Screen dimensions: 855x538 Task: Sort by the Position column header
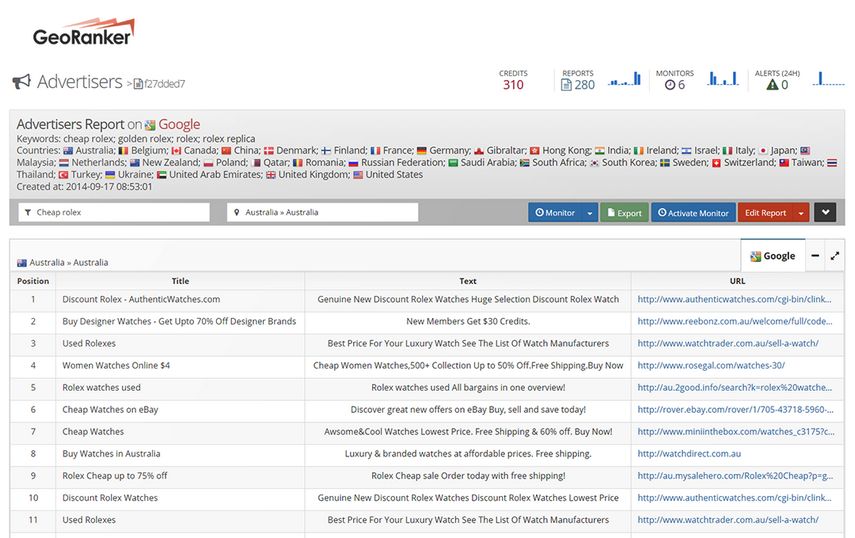[33, 281]
